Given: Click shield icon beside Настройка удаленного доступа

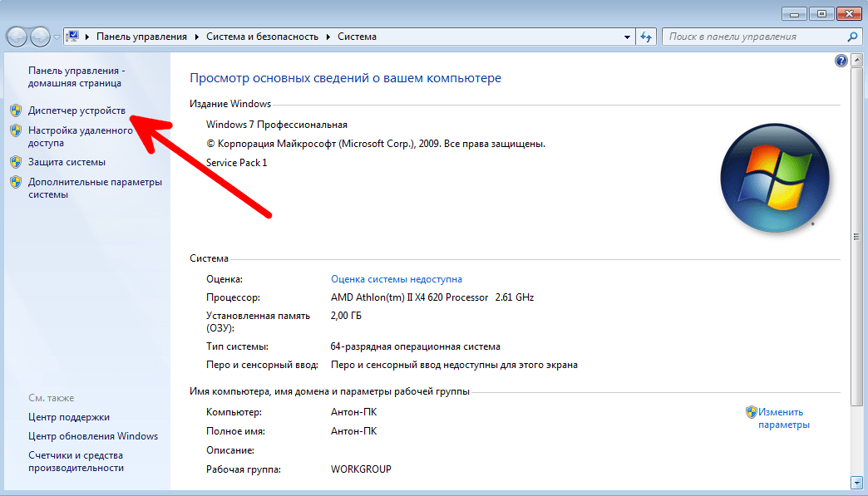Looking at the screenshot, I should (16, 131).
